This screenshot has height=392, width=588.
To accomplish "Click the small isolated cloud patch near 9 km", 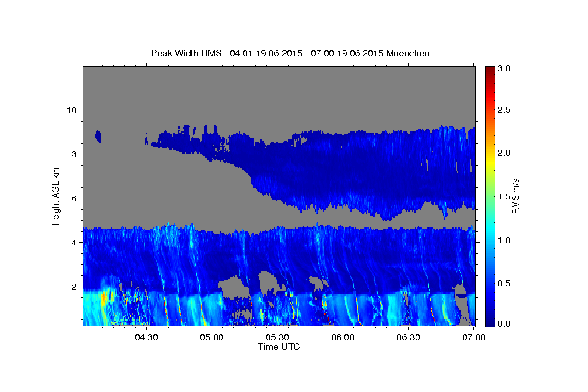I will [98, 136].
